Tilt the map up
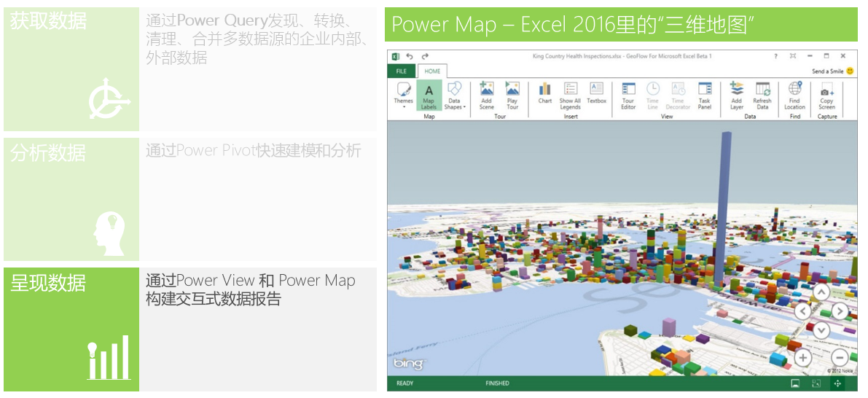The width and height of the screenshot is (868, 398). (x=821, y=292)
